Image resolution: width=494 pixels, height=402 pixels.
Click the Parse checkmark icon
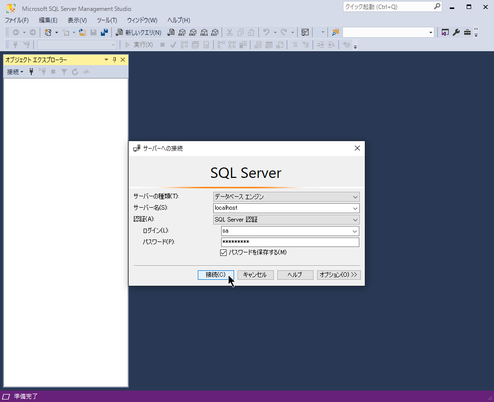tap(173, 45)
